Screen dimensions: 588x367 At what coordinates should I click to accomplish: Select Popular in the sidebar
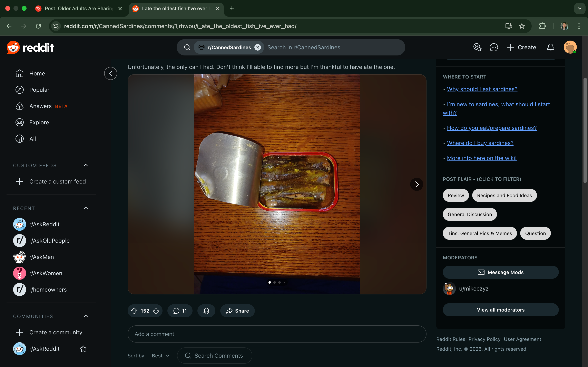click(39, 90)
